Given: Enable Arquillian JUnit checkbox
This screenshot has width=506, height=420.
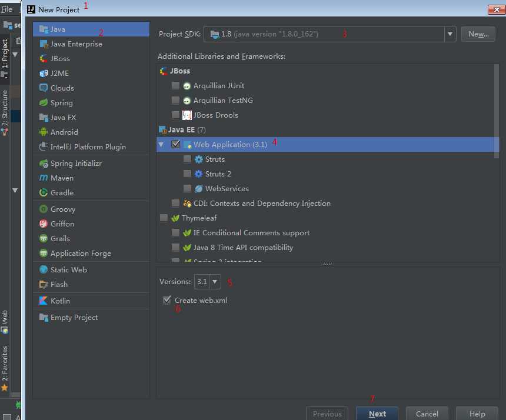Looking at the screenshot, I should (x=175, y=85).
